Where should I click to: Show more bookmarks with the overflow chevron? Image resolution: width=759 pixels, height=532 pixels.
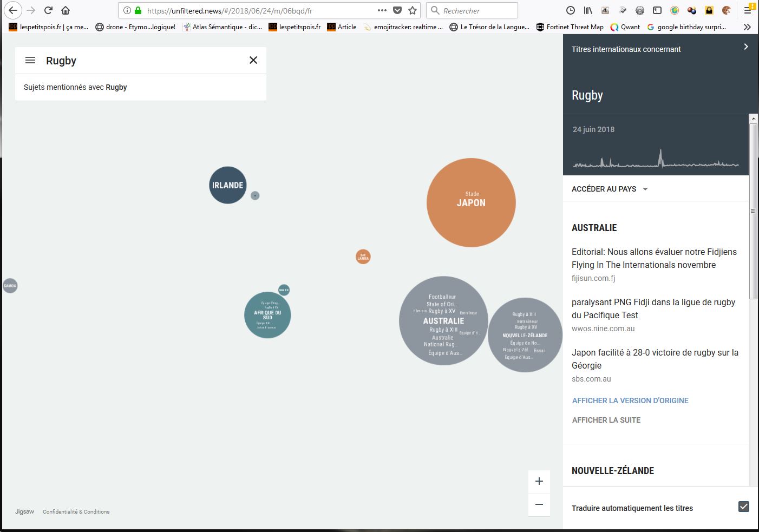(x=747, y=27)
